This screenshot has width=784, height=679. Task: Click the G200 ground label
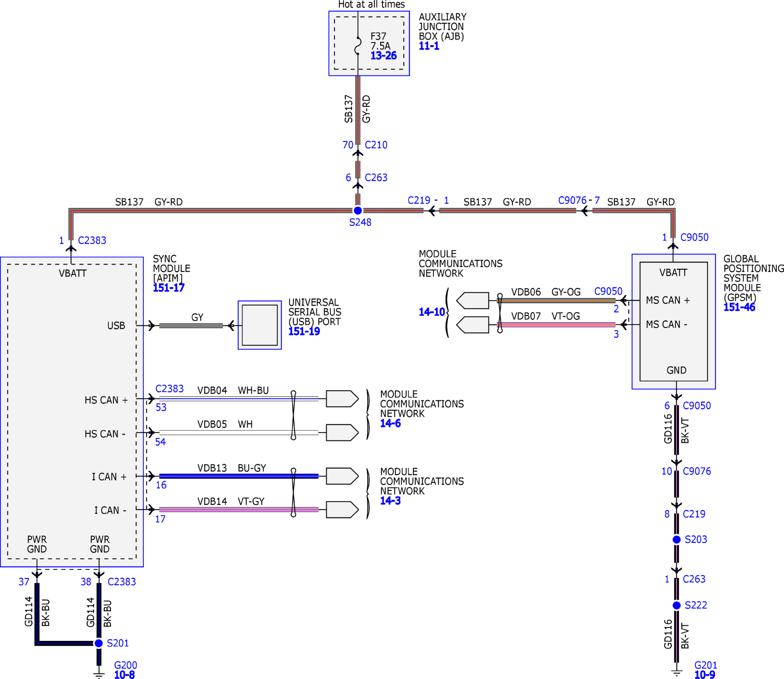[126, 665]
